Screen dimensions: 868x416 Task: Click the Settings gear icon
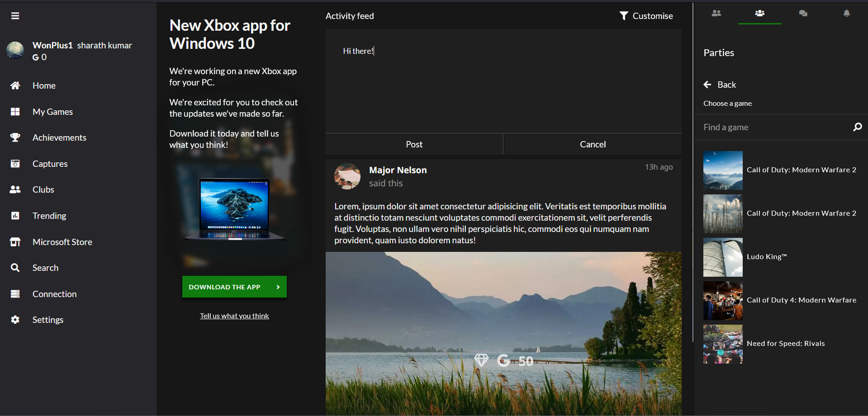tap(15, 320)
